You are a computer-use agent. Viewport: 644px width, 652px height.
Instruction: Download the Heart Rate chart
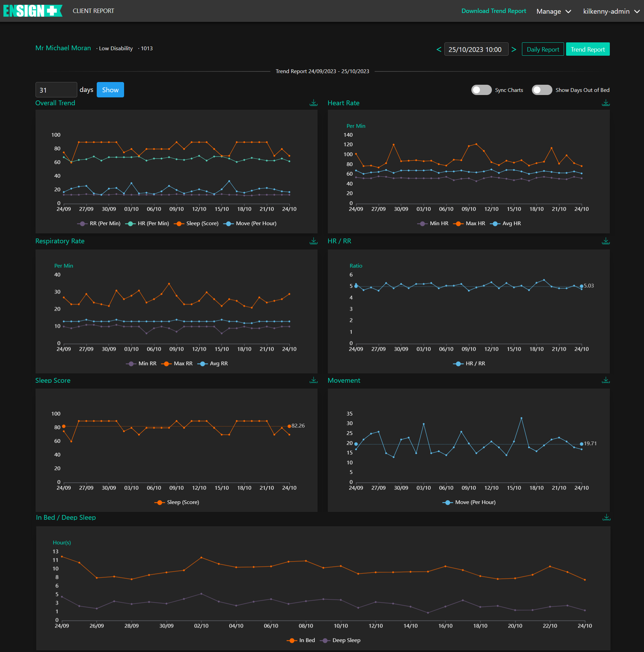605,103
